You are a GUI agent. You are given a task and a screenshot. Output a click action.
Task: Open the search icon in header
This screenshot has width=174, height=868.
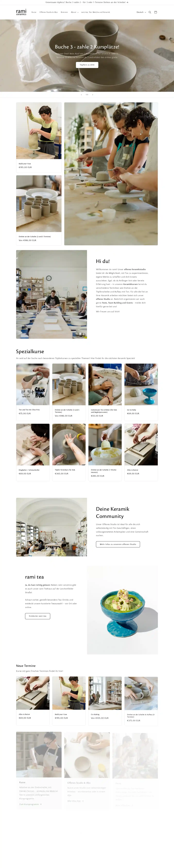pyautogui.click(x=150, y=12)
